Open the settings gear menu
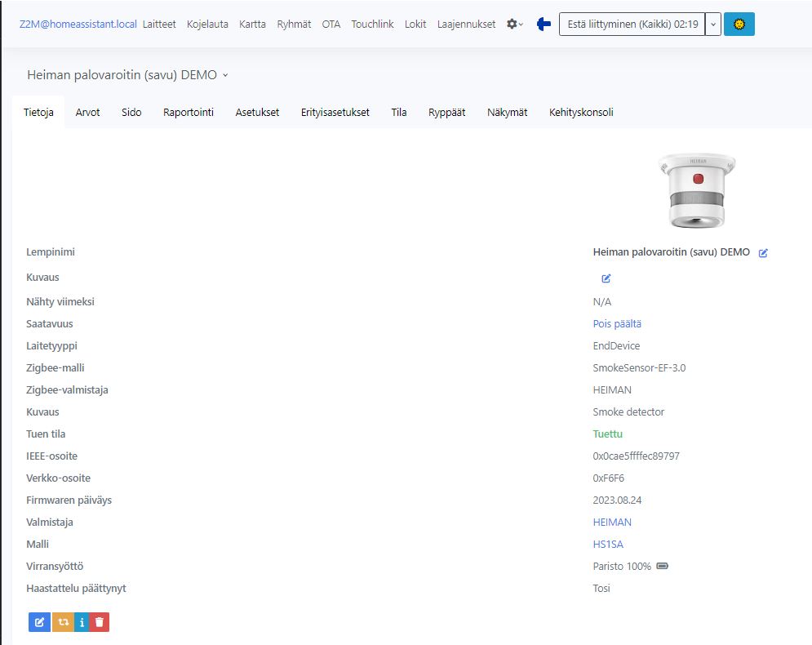The height and width of the screenshot is (645, 812). 515,24
